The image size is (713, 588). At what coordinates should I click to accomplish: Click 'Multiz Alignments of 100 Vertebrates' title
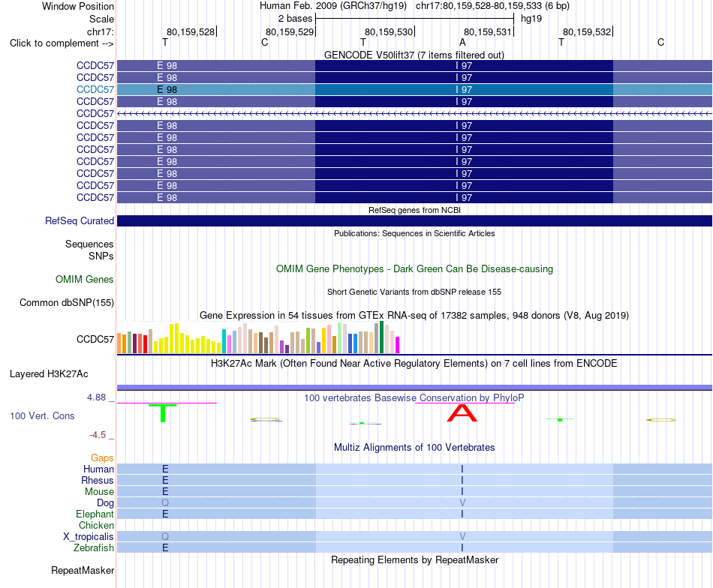coord(414,447)
